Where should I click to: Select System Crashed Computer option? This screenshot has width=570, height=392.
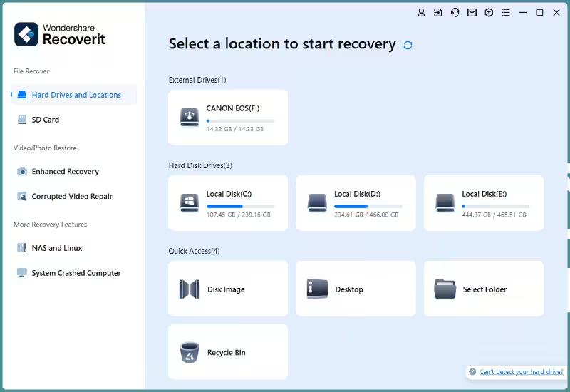coord(76,273)
